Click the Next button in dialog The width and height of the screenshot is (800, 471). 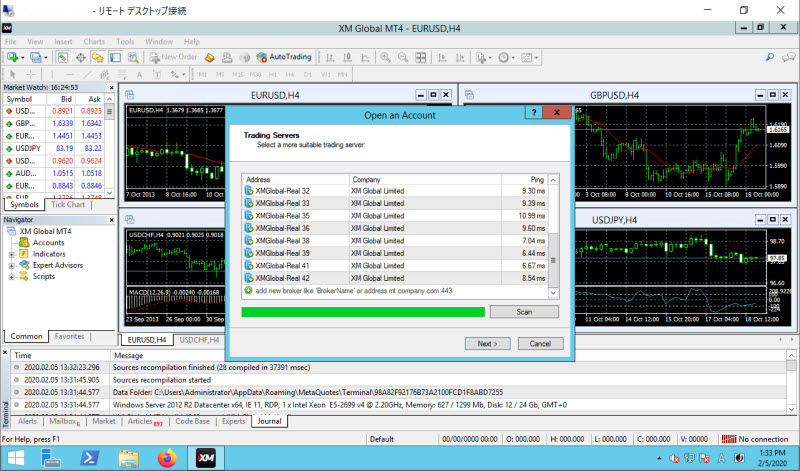coord(487,343)
